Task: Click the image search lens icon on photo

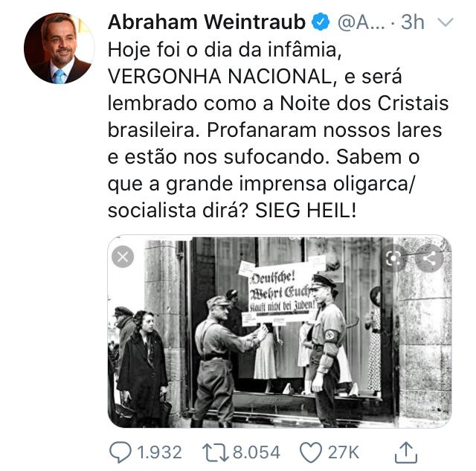Action: click(x=393, y=259)
